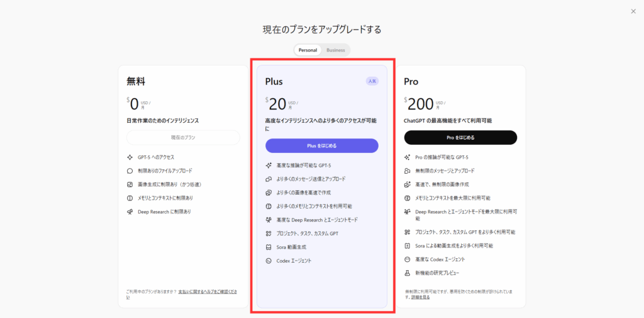
Task: Close the upgrade plan dialog
Action: coord(633,11)
